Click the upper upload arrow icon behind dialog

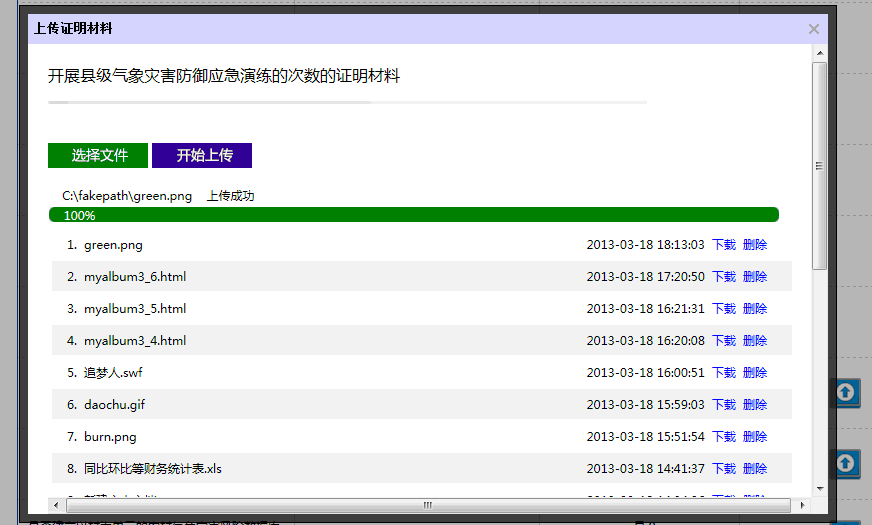[x=846, y=393]
